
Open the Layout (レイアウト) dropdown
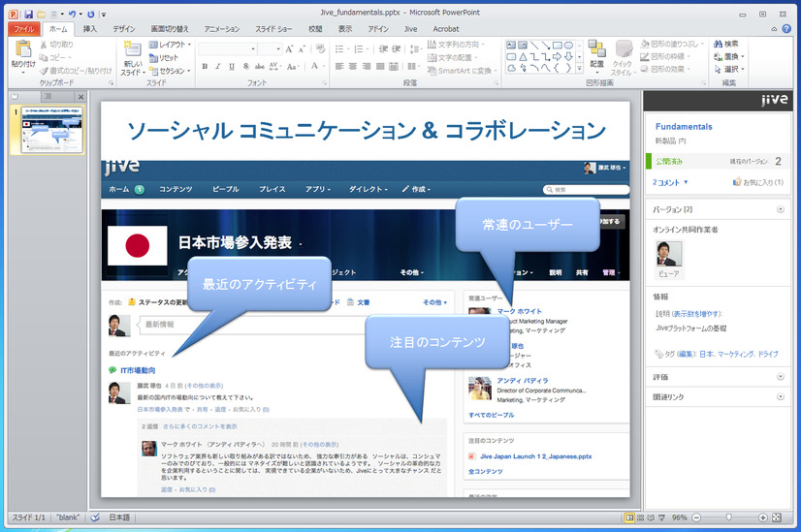[170, 45]
